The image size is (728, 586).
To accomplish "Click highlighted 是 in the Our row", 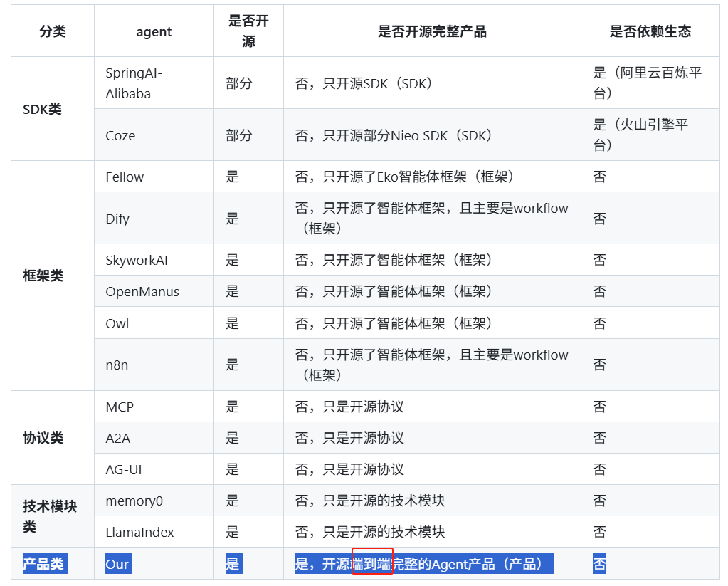I will [234, 564].
